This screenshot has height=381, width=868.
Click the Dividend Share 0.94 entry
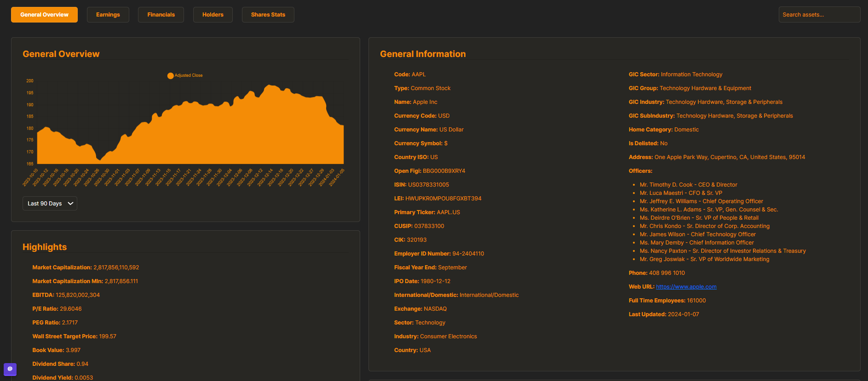[60, 364]
